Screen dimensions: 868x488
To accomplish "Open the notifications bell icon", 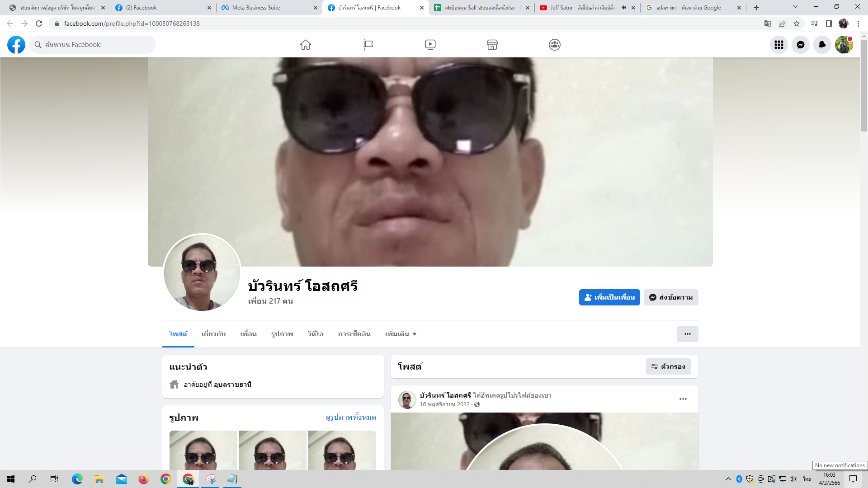I will coord(822,45).
